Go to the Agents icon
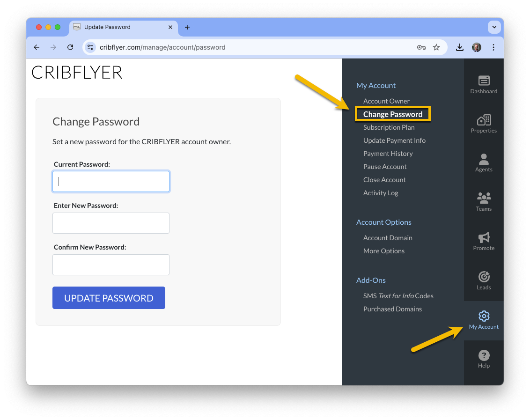 point(484,159)
